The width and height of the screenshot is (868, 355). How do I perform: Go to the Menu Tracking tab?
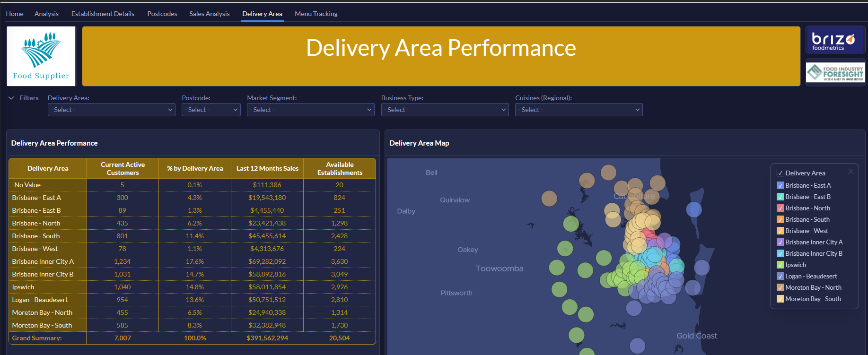pos(316,14)
